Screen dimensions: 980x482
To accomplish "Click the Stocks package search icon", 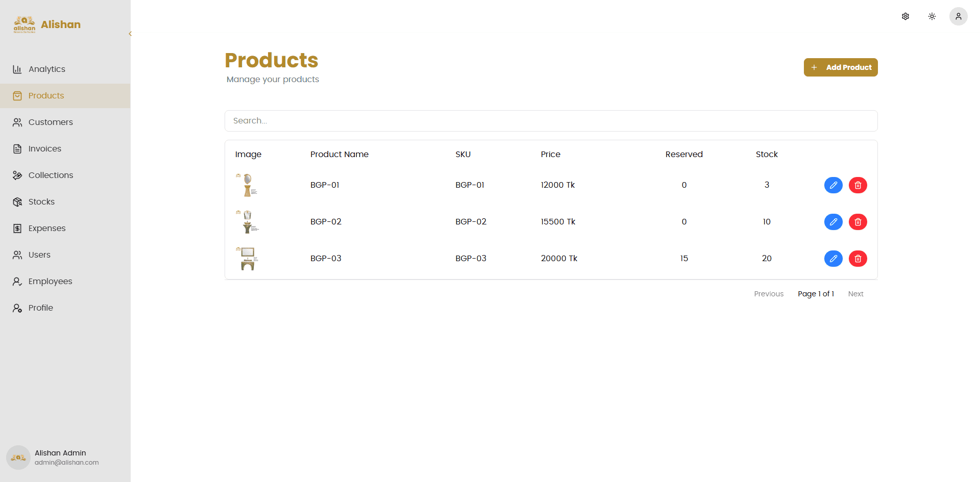I will click(17, 202).
